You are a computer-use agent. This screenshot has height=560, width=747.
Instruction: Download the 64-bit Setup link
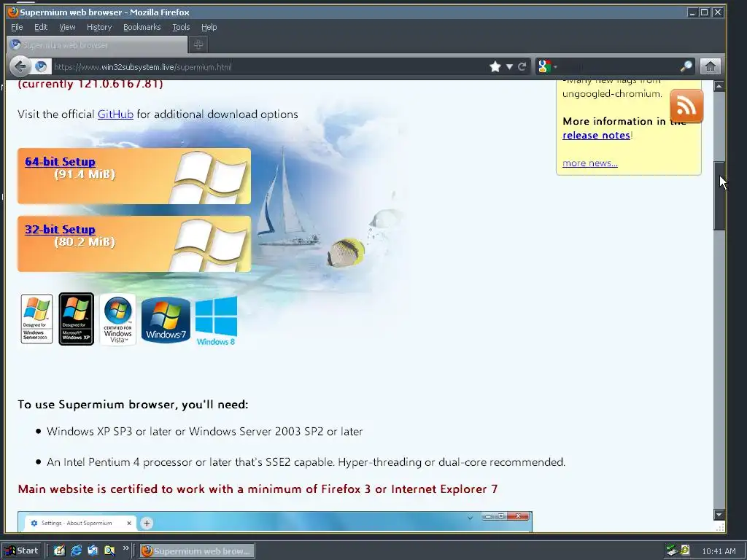pyautogui.click(x=60, y=161)
